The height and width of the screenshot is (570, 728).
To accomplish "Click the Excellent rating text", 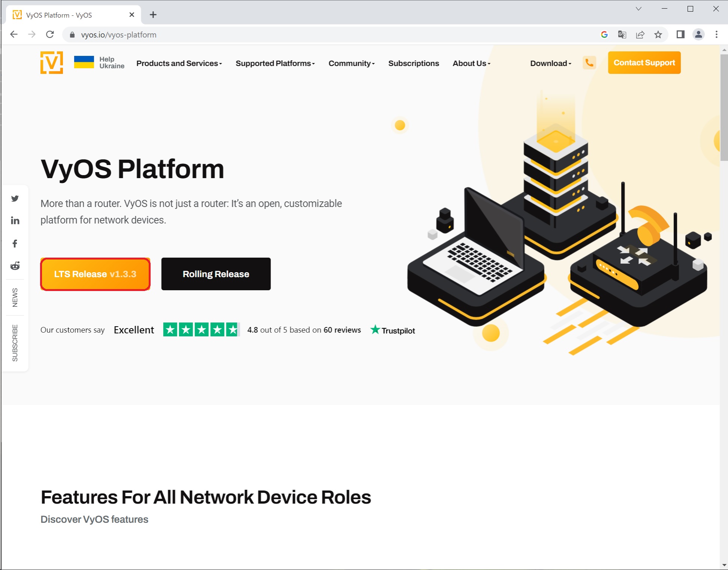I will (134, 330).
